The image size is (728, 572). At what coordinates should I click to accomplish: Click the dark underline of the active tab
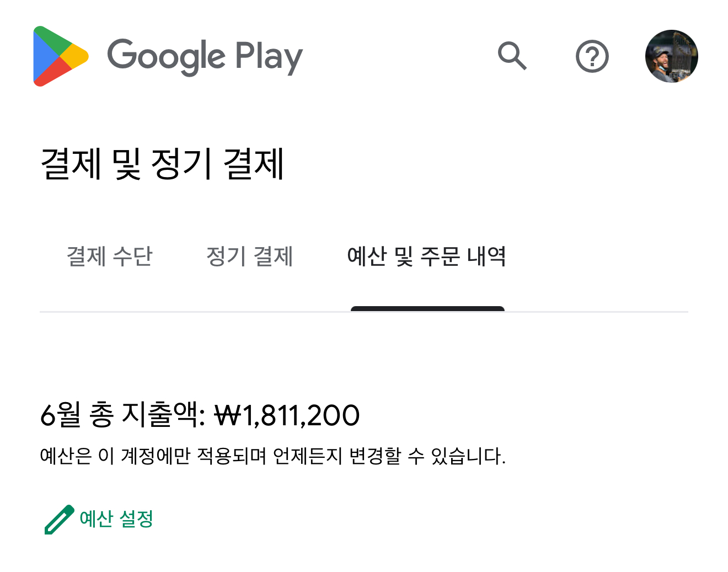coord(427,309)
